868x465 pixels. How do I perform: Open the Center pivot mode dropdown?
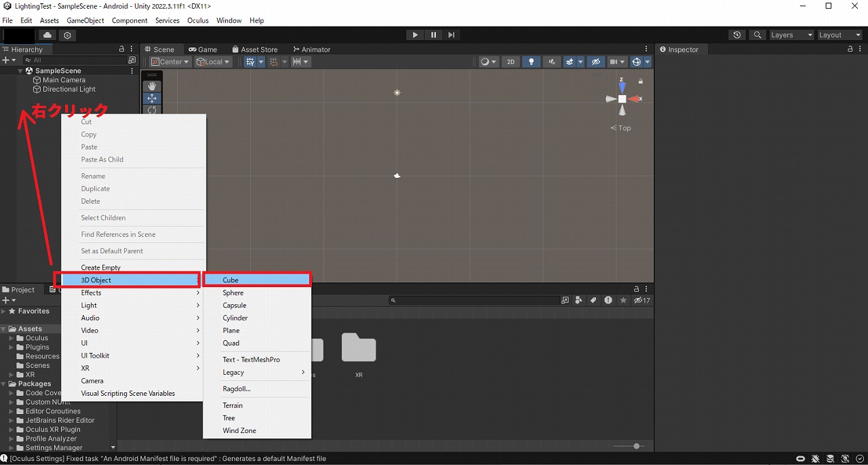tap(171, 62)
